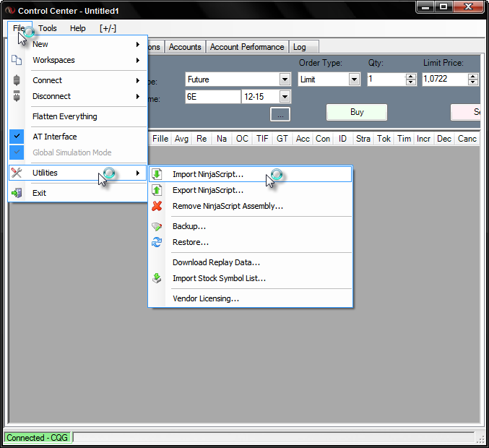Expand the Utilities submenu arrow
This screenshot has width=489, height=448.
click(137, 173)
